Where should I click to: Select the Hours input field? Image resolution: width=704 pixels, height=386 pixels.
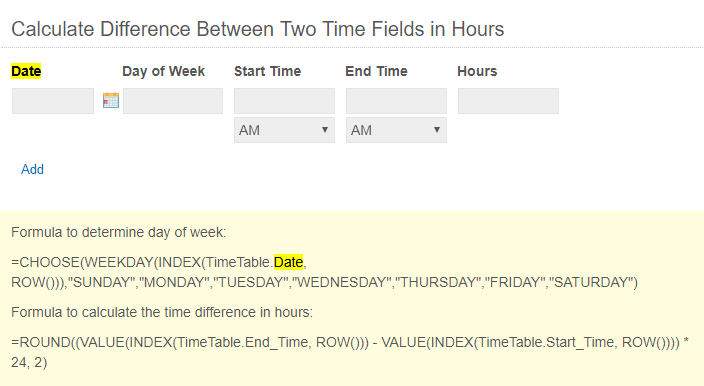pos(508,101)
